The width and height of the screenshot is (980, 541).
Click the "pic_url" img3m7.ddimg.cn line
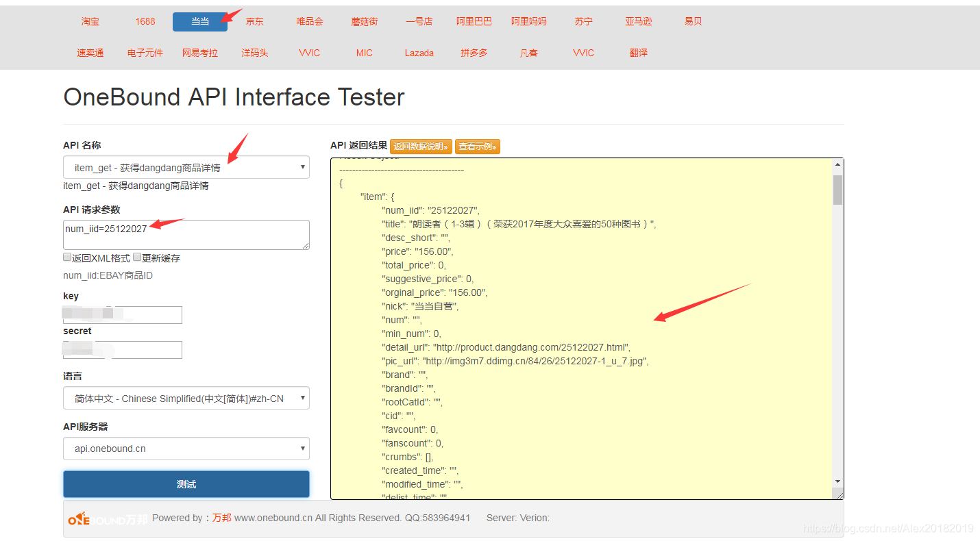tap(515, 361)
